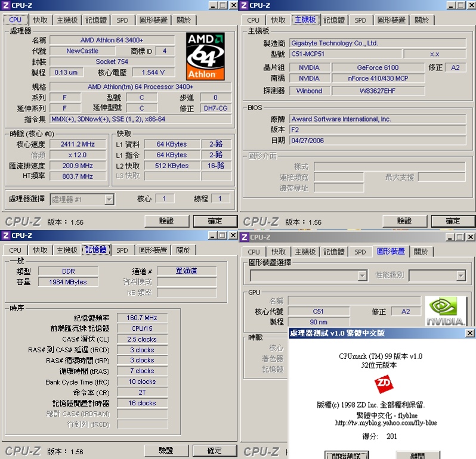Click 確定 button in the motherboard window
The image size is (476, 459).
(x=453, y=221)
